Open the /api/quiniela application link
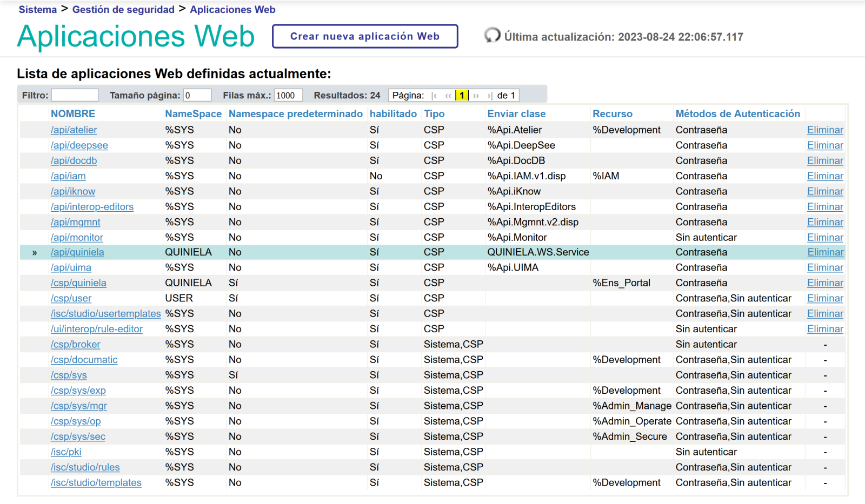 coord(77,252)
